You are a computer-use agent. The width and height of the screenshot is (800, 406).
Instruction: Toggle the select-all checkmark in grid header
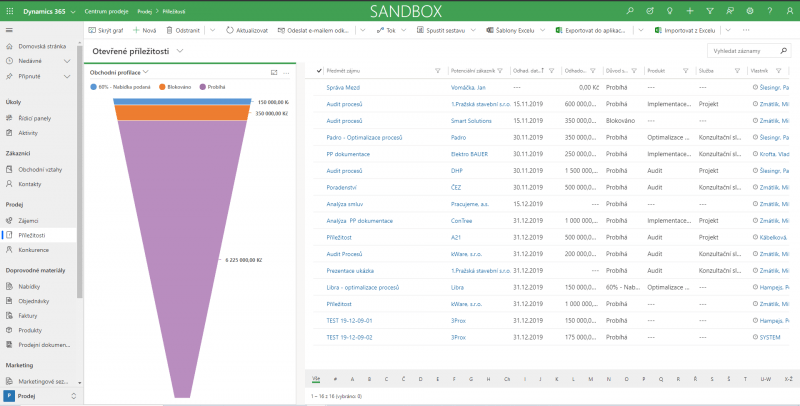[x=319, y=71]
